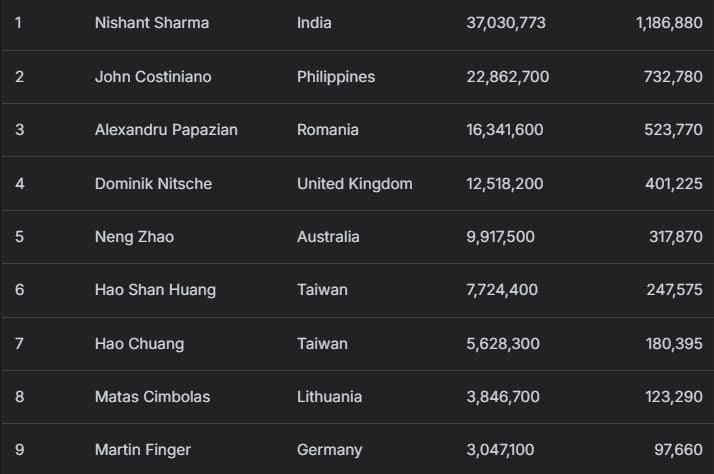The image size is (714, 474).
Task: Click the value 97,660 for Martin Finger
Action: (677, 450)
